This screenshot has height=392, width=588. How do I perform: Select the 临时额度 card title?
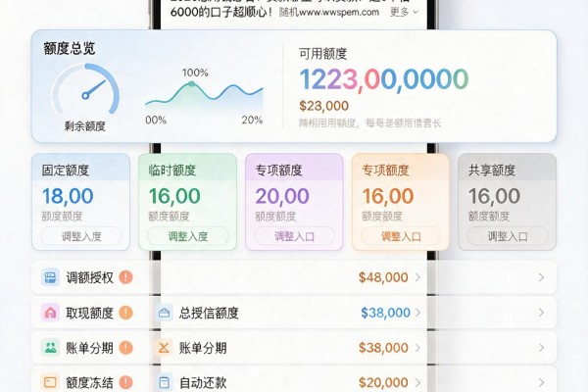(x=172, y=171)
